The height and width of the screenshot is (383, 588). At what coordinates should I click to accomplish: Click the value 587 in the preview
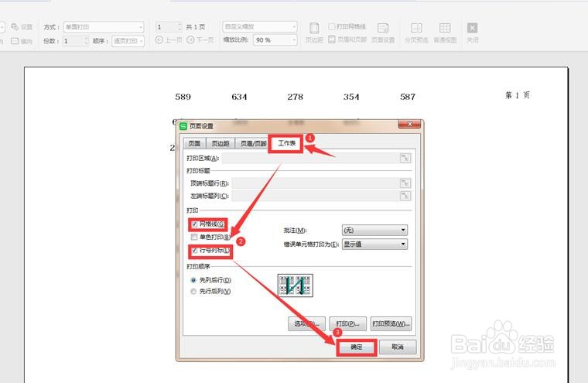coord(408,97)
